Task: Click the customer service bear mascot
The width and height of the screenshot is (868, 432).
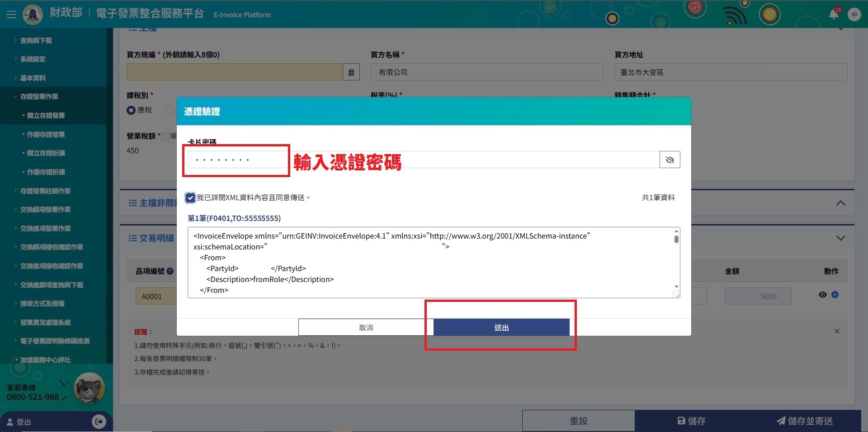Action: point(90,388)
